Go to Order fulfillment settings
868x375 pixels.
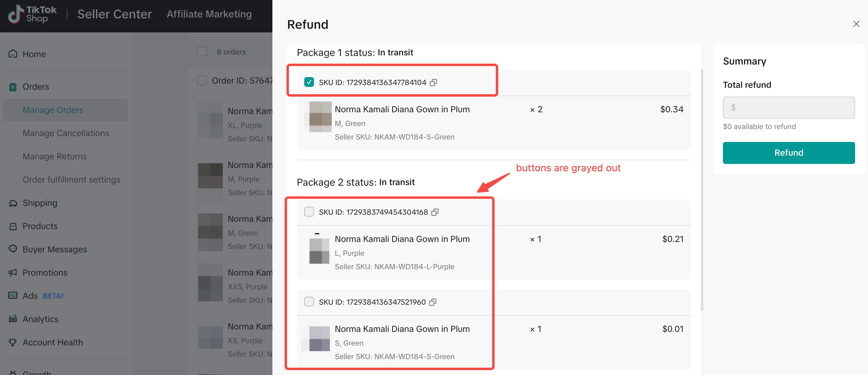pyautogui.click(x=71, y=180)
